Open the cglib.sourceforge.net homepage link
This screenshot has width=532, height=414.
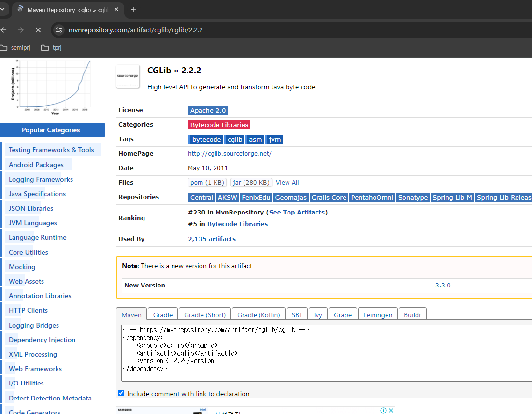(x=230, y=153)
